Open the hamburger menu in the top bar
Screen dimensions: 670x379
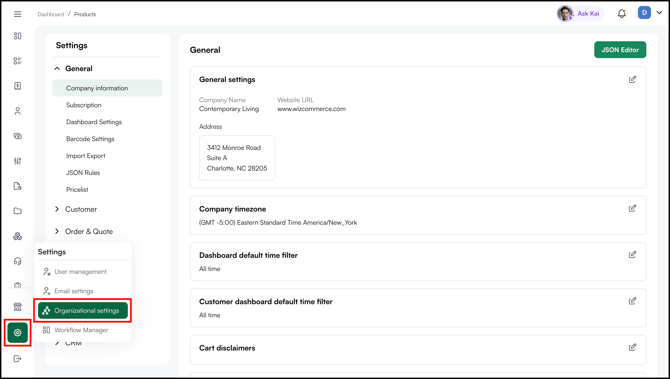pos(18,14)
